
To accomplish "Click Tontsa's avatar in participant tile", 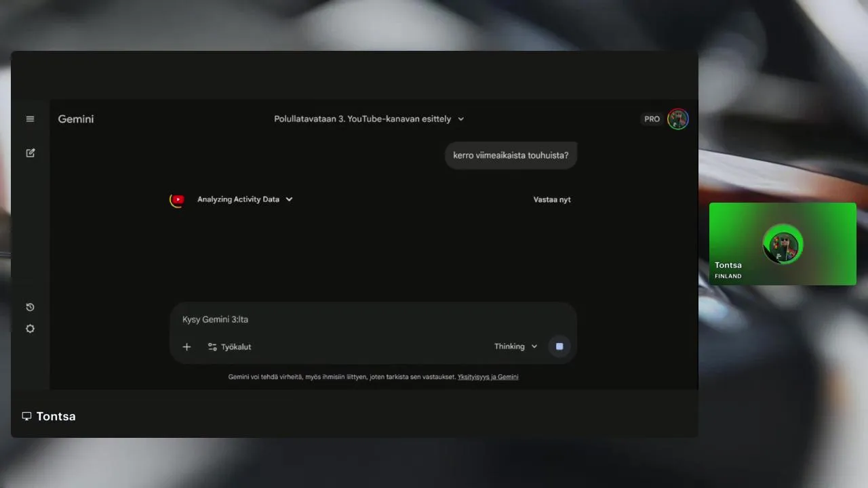I will click(783, 245).
